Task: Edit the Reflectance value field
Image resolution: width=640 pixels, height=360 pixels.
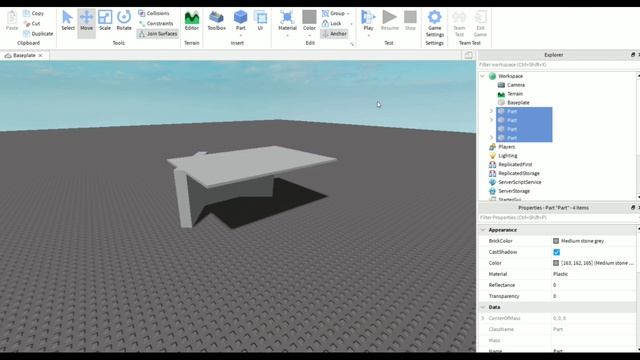Action: (593, 285)
